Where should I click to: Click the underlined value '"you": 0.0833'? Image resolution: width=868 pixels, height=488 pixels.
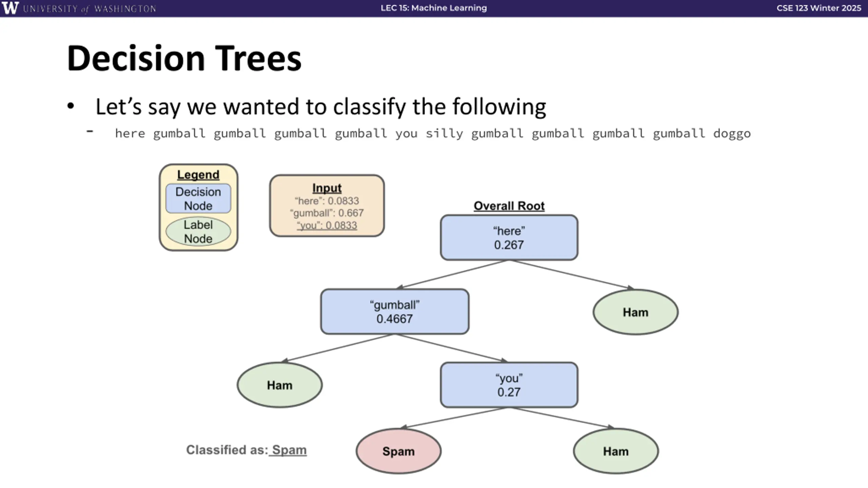pyautogui.click(x=327, y=225)
